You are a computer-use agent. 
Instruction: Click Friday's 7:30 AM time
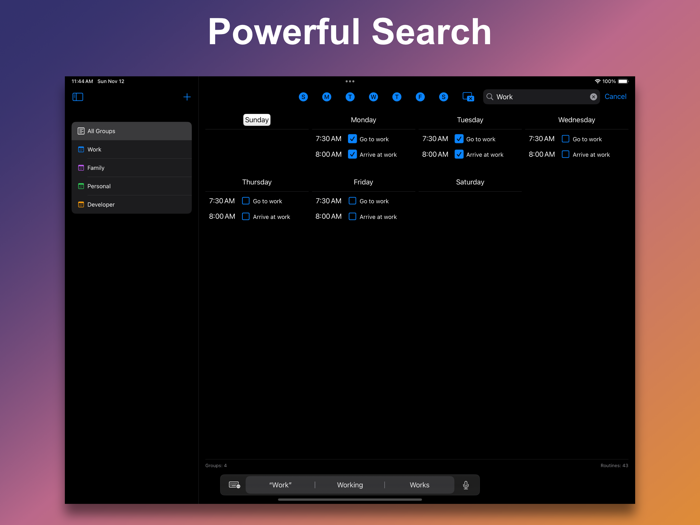pos(329,201)
